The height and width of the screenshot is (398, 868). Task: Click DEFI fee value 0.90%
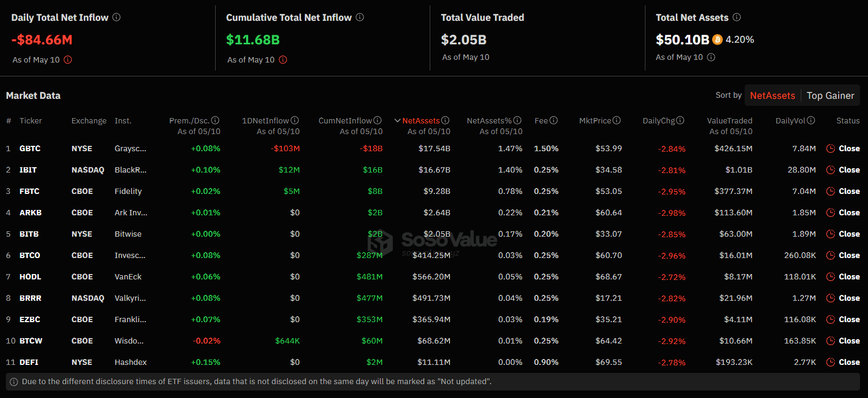[546, 362]
